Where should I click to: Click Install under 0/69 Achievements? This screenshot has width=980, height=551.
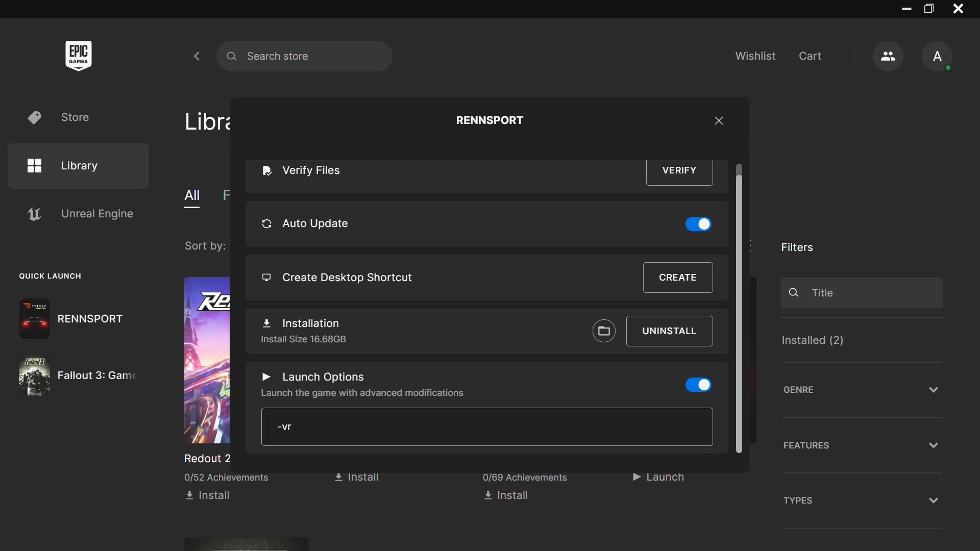click(506, 495)
